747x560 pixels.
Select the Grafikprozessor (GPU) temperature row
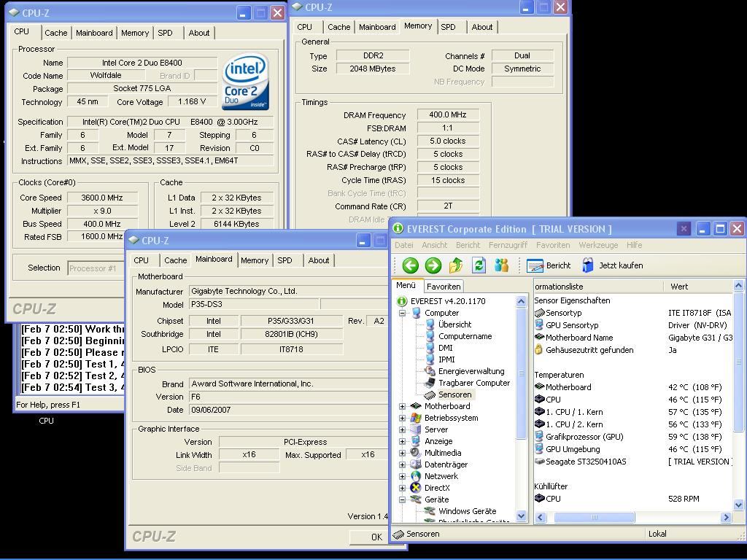632,437
